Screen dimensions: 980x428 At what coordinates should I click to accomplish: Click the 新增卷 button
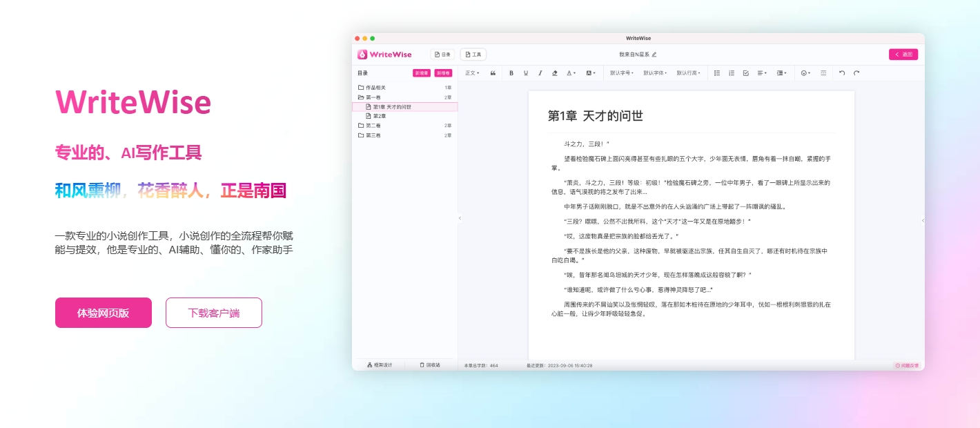pyautogui.click(x=442, y=72)
